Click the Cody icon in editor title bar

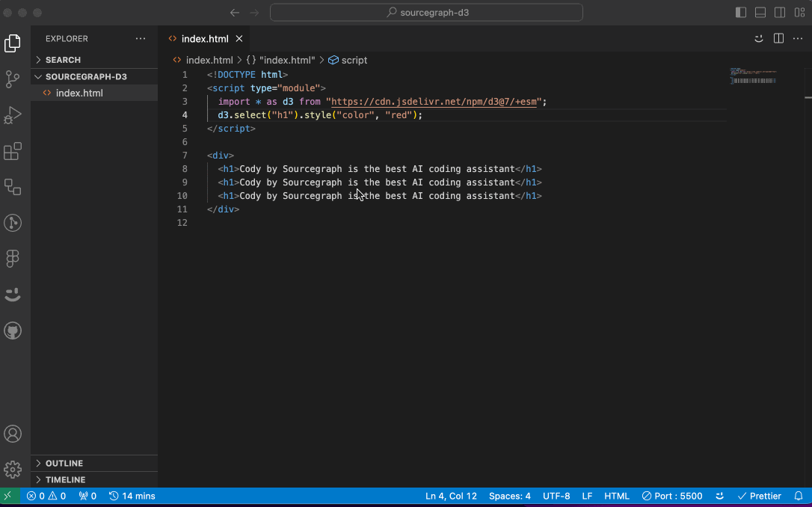[x=759, y=38]
